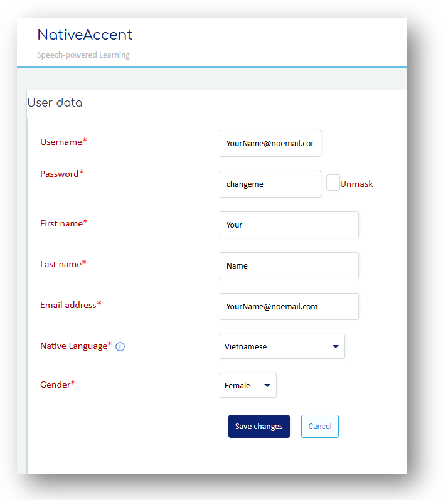Image resolution: width=448 pixels, height=500 pixels.
Task: Expand the Gender dropdown
Action: 248,385
